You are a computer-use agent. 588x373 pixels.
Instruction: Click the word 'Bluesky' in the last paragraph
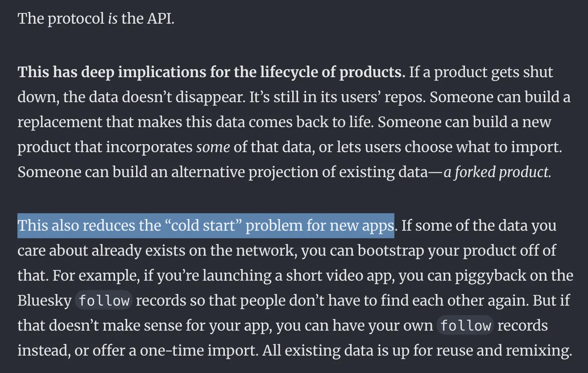(44, 301)
